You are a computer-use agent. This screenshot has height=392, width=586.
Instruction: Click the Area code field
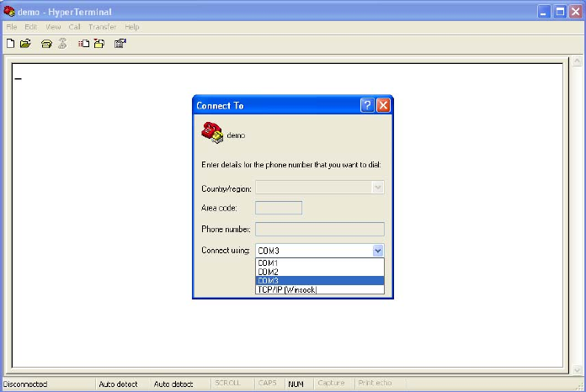point(279,208)
